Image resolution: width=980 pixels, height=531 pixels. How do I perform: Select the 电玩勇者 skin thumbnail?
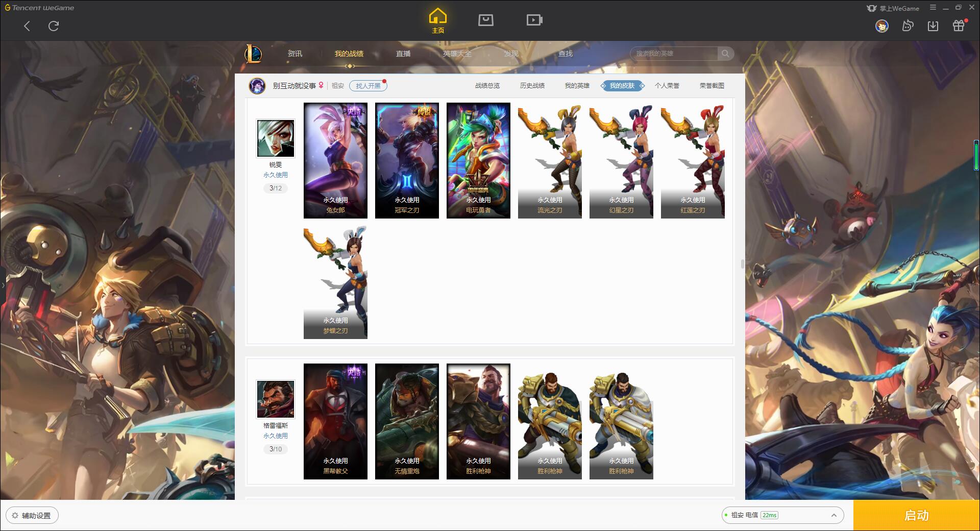[478, 160]
